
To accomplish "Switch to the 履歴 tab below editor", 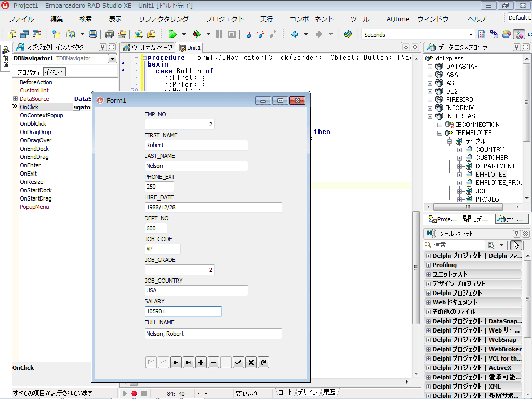I will (329, 392).
